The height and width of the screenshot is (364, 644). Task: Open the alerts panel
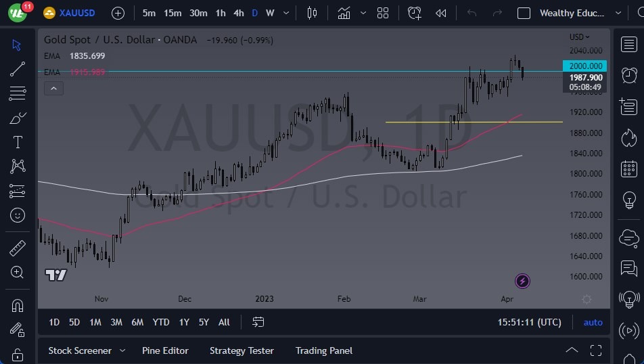click(629, 76)
